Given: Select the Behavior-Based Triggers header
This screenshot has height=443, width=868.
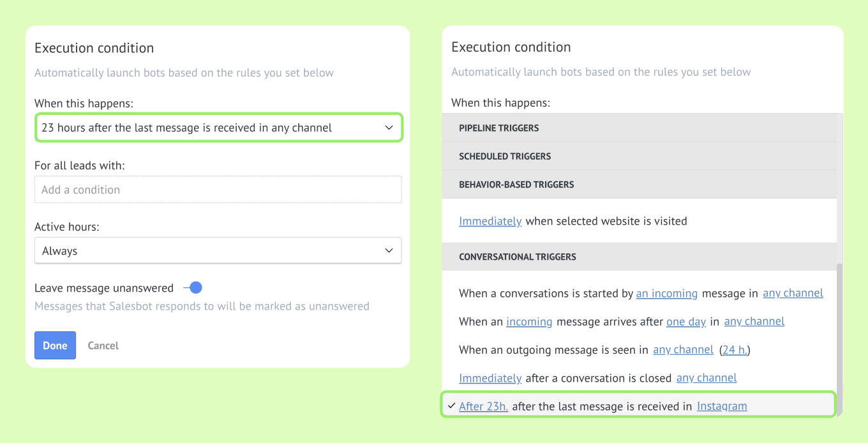Looking at the screenshot, I should (x=639, y=184).
